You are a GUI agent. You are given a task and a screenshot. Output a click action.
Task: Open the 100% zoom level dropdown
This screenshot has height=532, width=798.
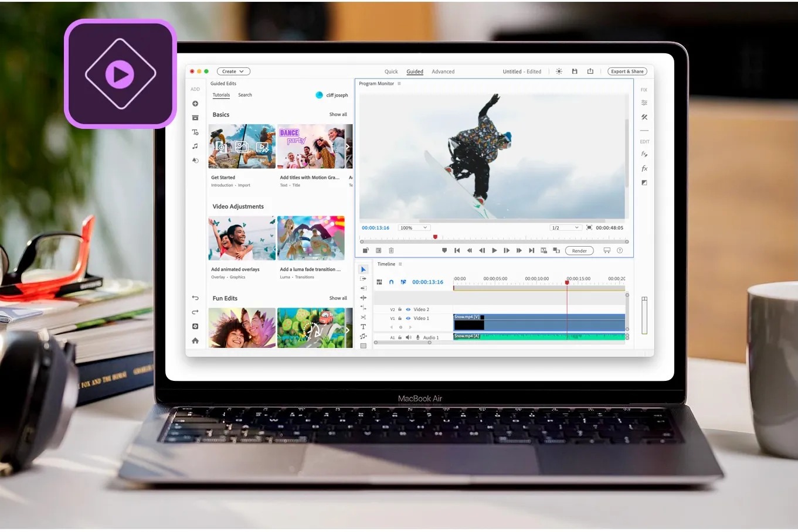[x=414, y=228]
